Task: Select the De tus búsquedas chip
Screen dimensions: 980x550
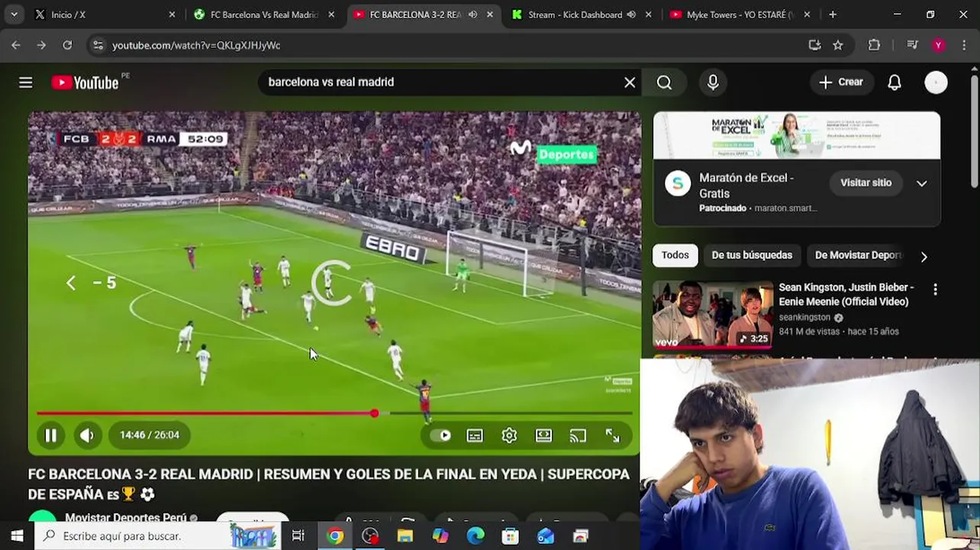Action: (752, 255)
